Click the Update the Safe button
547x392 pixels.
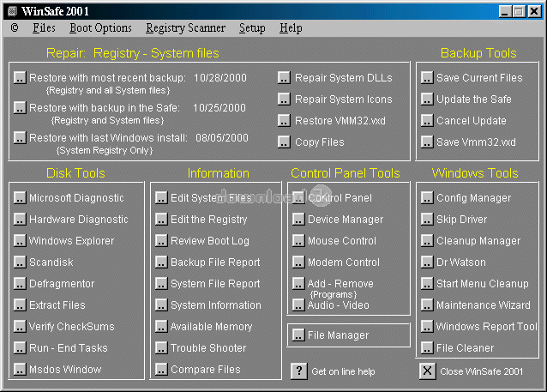427,100
